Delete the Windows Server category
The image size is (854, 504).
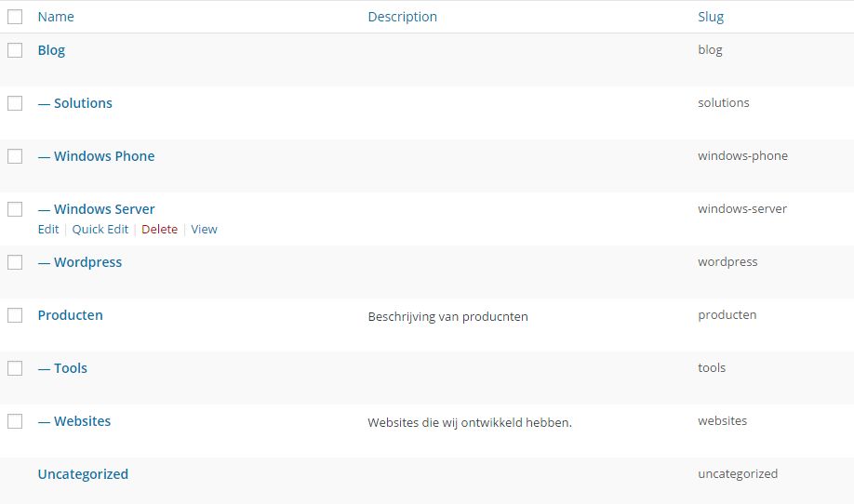tap(160, 229)
